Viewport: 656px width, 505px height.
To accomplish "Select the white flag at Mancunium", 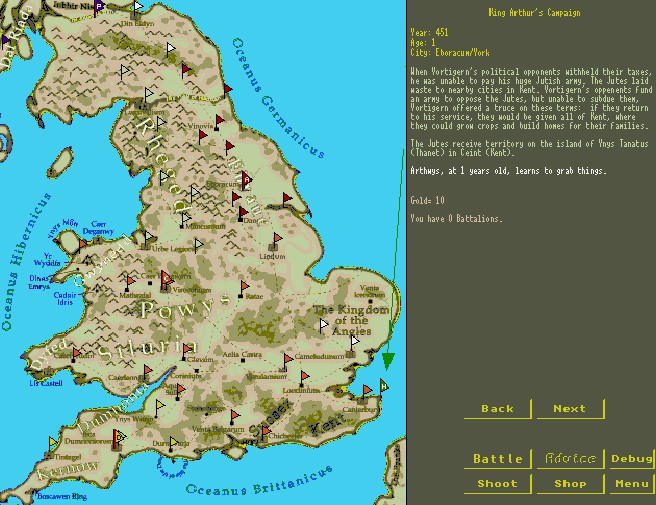I will click(x=186, y=219).
